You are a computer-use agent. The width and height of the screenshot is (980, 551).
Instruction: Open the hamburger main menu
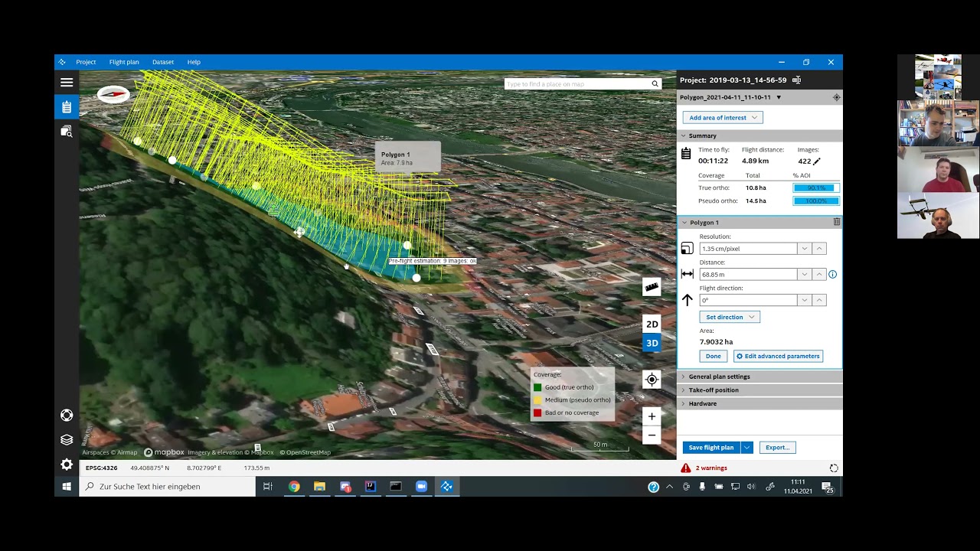pos(67,83)
